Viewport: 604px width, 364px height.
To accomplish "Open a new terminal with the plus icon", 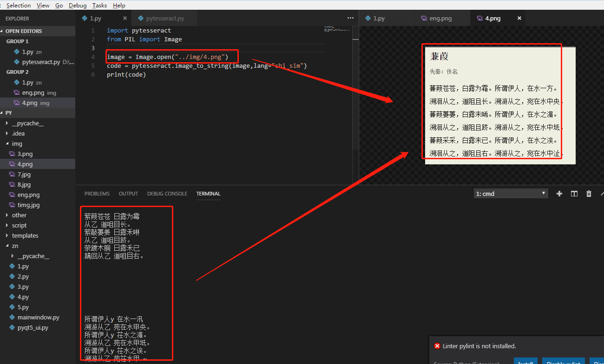I will click(559, 194).
